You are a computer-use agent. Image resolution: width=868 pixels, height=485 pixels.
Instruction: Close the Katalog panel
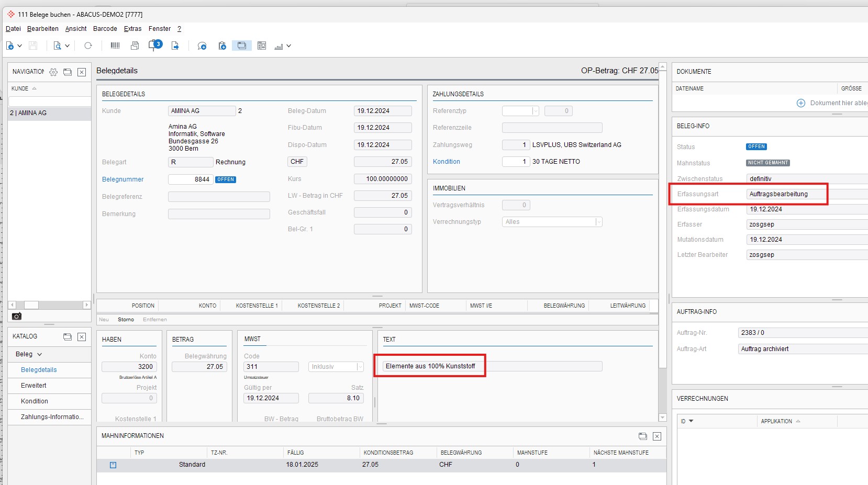pos(82,337)
